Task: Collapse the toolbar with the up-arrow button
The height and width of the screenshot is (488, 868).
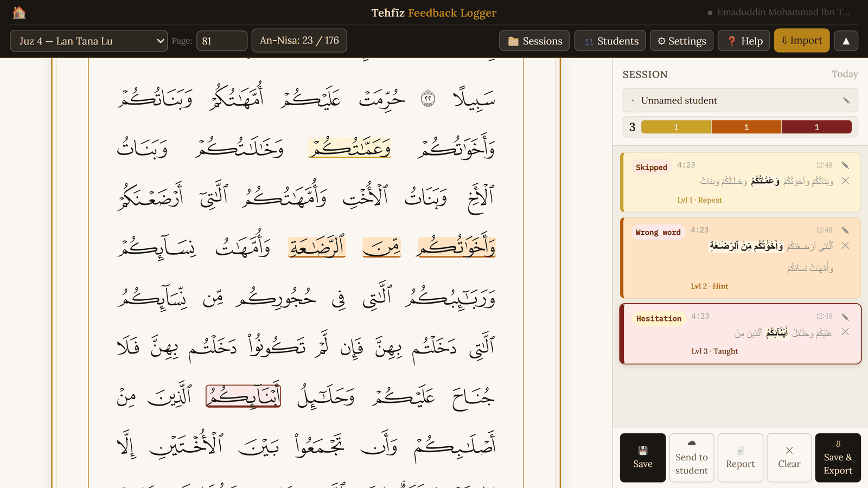Action: (x=846, y=41)
